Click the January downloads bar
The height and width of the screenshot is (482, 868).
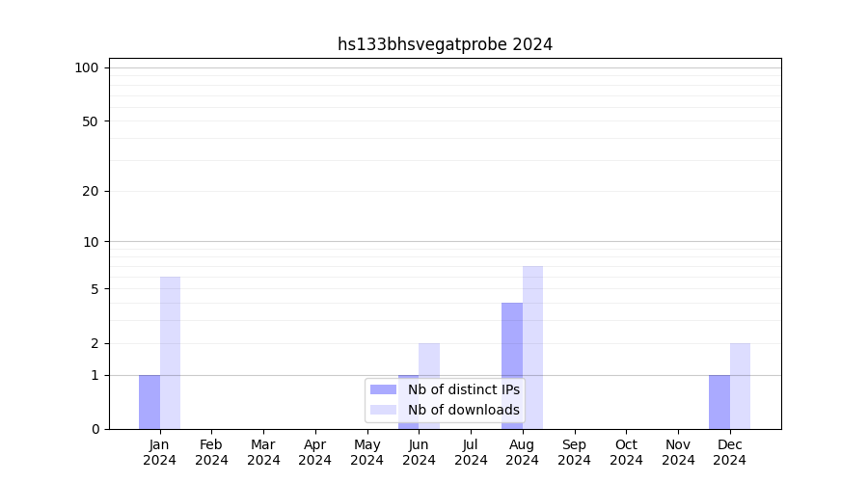click(170, 353)
